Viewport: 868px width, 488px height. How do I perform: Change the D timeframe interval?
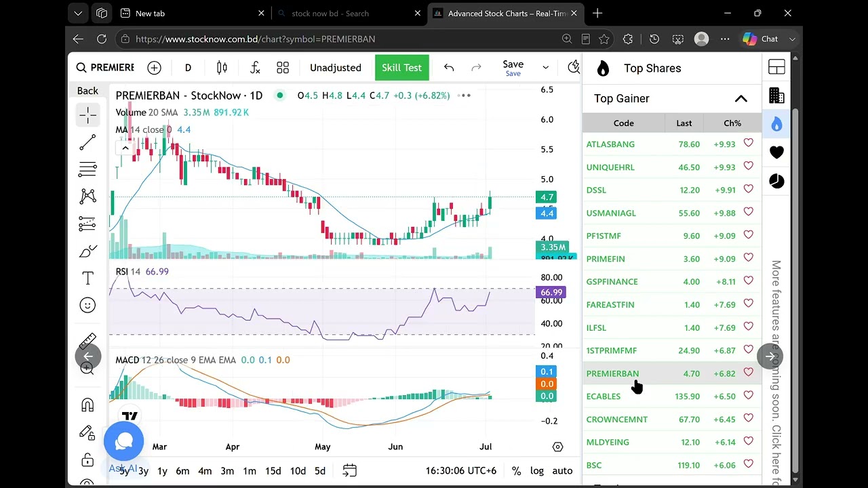[x=188, y=67]
